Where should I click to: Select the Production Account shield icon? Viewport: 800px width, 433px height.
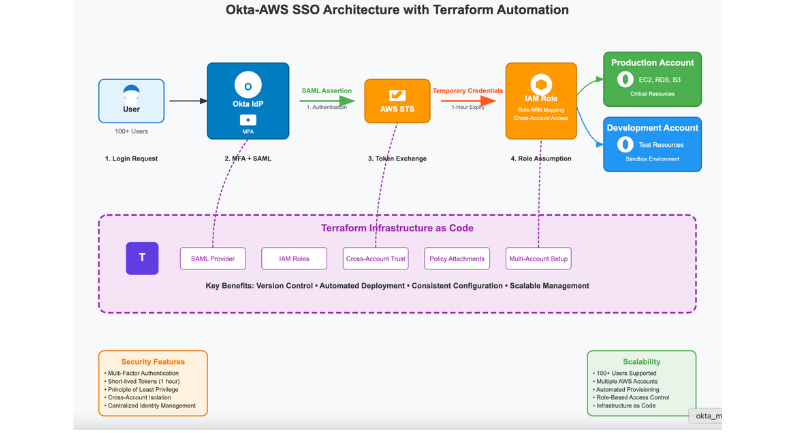click(x=624, y=80)
